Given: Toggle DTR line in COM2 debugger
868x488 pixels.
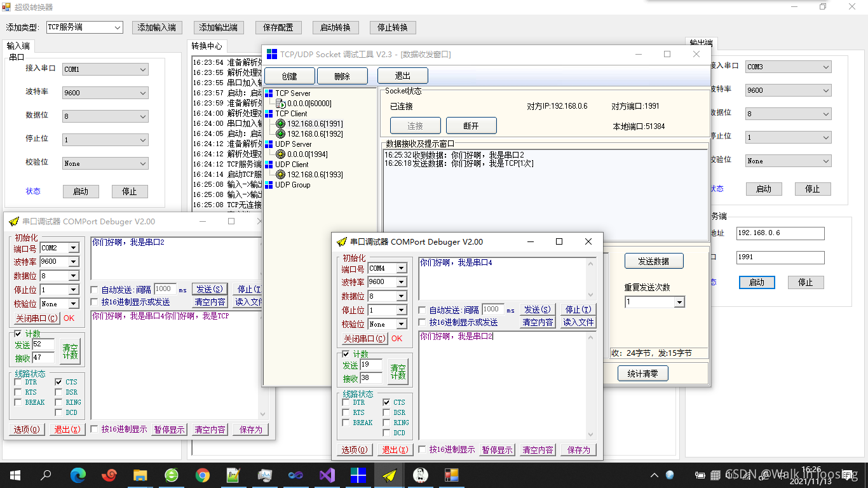Looking at the screenshot, I should point(18,382).
